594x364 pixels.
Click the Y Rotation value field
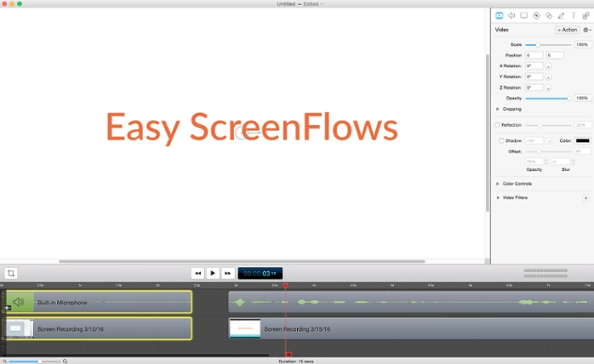point(534,77)
